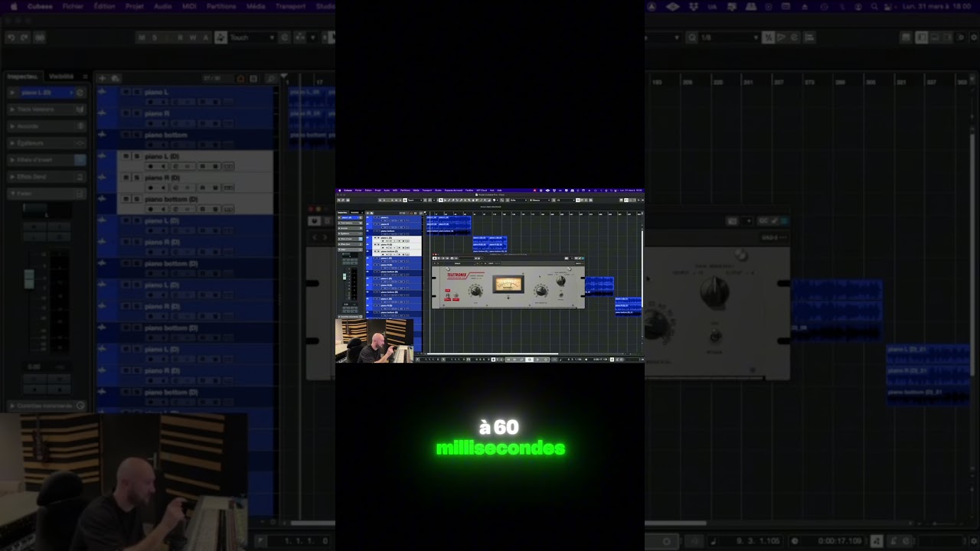The width and height of the screenshot is (980, 551).
Task: Open the Touch automation mode dropdown
Action: 251,37
